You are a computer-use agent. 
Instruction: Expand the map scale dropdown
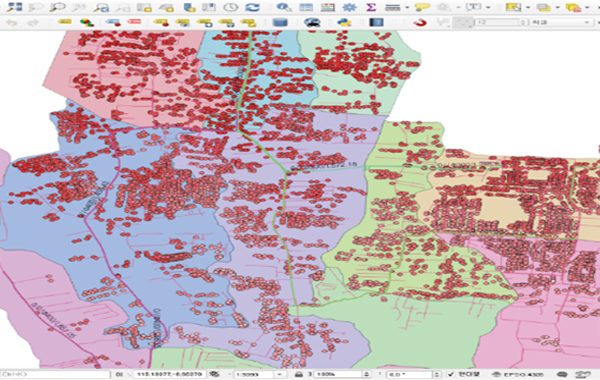280,374
